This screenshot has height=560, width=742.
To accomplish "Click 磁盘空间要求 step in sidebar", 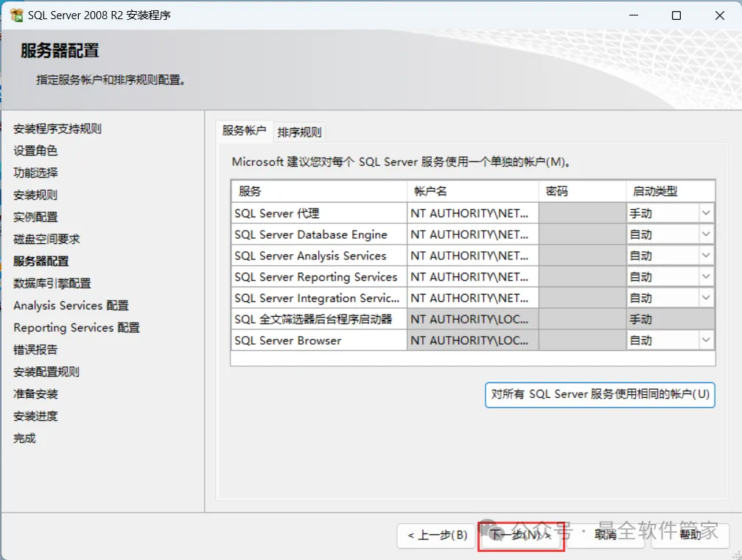I will pos(46,239).
